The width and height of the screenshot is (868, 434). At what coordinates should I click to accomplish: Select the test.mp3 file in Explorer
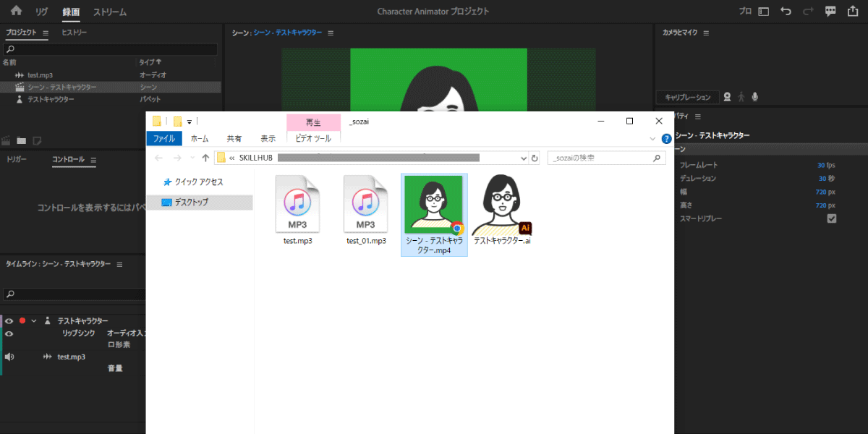pyautogui.click(x=297, y=210)
